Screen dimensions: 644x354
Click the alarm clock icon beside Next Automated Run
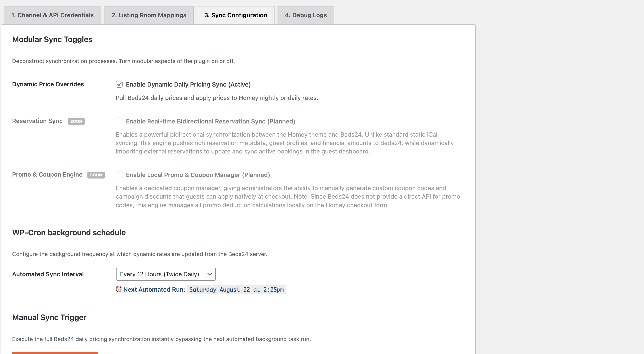(118, 289)
